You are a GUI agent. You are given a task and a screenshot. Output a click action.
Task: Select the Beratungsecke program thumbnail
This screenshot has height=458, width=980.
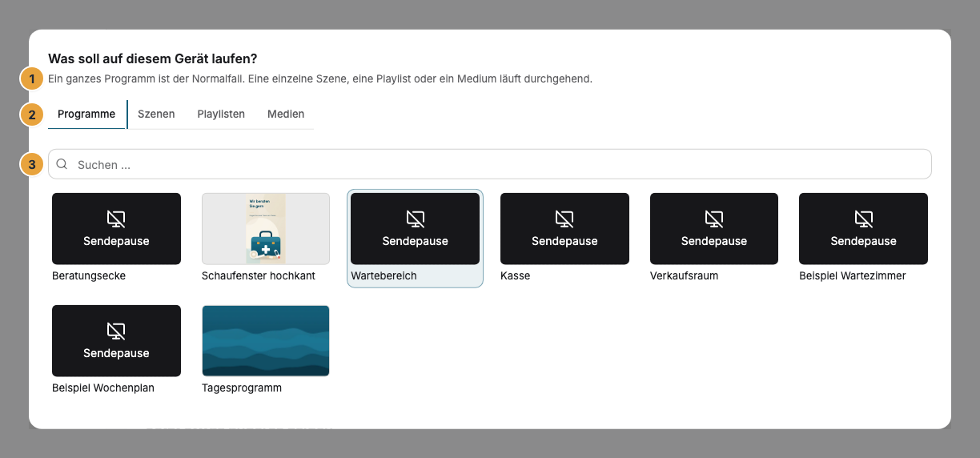[116, 229]
